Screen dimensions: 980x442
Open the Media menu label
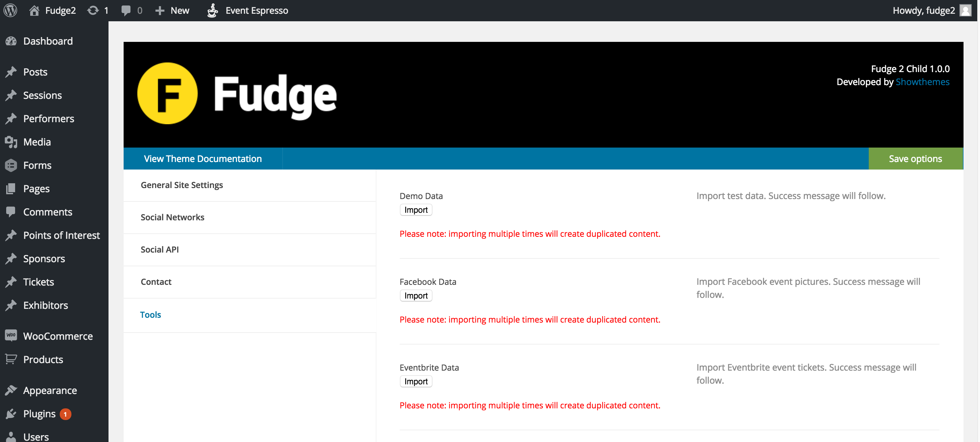(x=37, y=142)
